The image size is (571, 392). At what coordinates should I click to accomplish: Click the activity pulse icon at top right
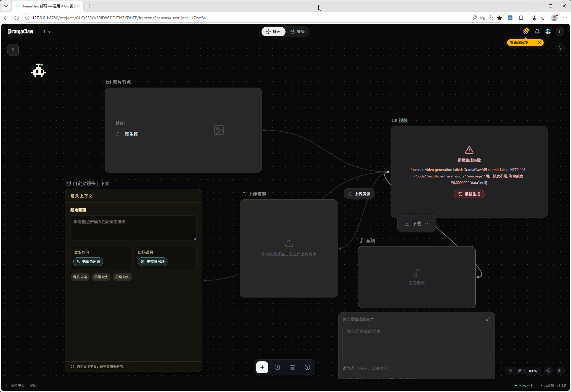click(x=560, y=48)
